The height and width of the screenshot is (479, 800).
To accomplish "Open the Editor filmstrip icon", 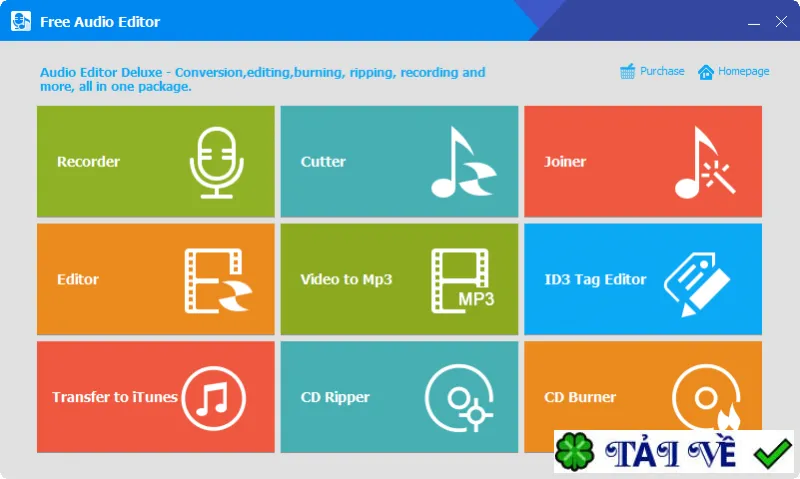I will [x=218, y=281].
